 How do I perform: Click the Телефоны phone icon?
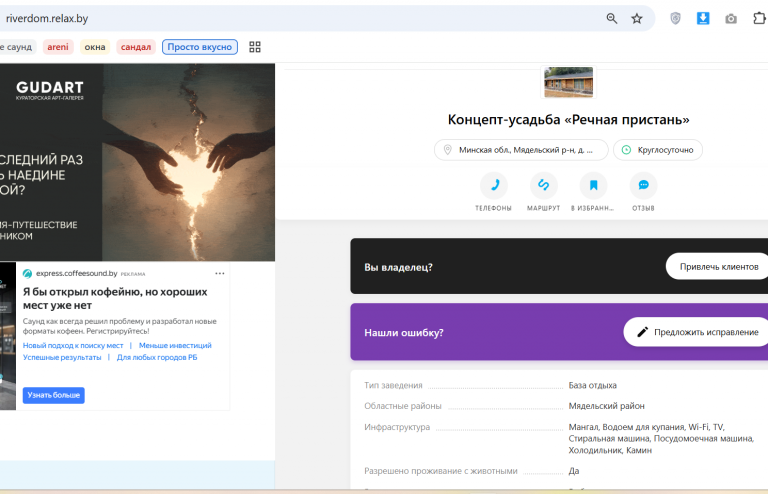[494, 185]
